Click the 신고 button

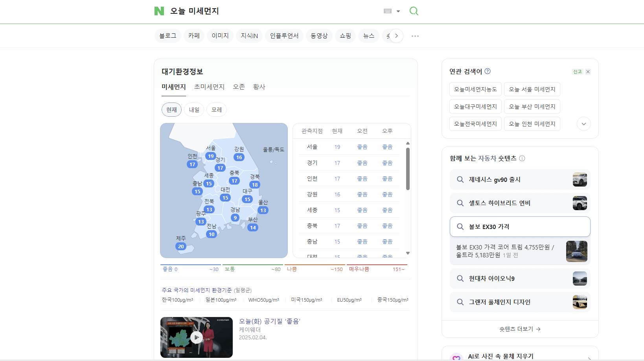tap(577, 71)
